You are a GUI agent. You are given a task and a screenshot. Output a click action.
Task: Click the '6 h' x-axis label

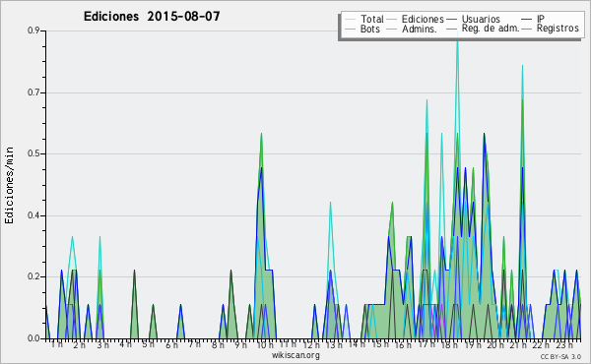coord(171,344)
